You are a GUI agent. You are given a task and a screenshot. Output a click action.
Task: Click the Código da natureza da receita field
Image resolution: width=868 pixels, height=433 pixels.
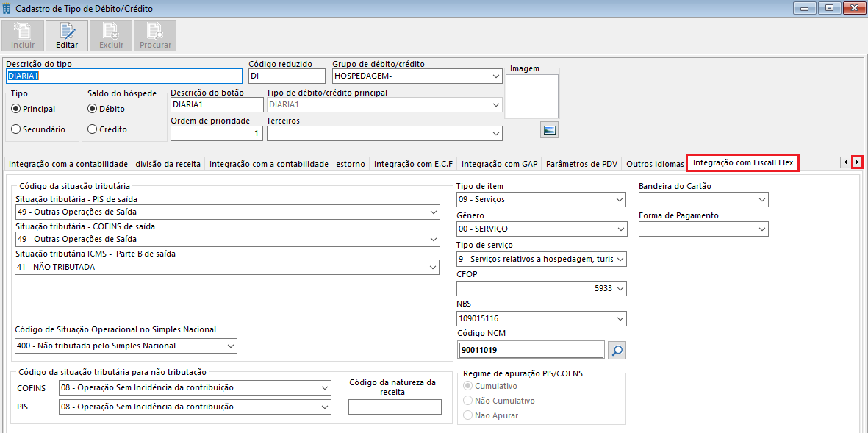point(395,407)
